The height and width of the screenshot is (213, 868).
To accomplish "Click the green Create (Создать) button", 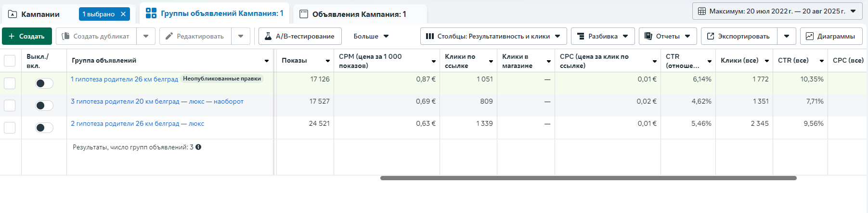I will [26, 36].
